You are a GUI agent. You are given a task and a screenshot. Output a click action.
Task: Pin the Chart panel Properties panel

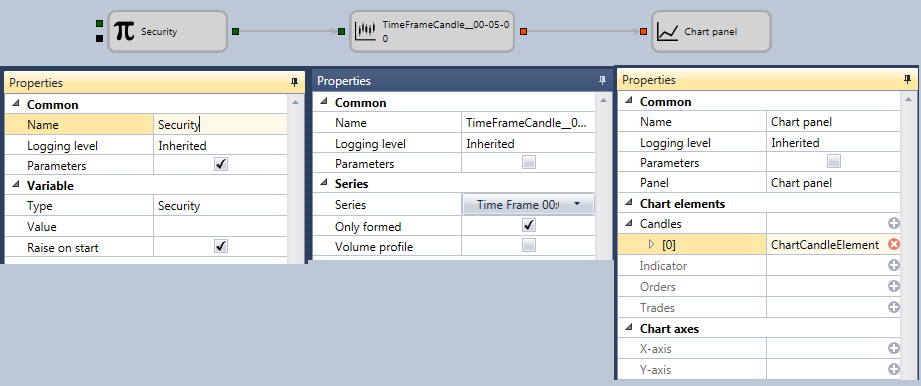907,79
